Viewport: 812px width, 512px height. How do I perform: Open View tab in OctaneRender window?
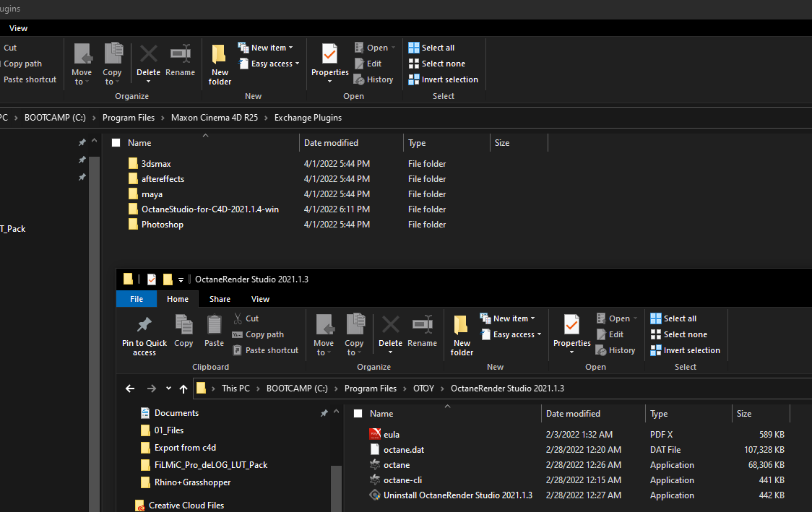261,299
